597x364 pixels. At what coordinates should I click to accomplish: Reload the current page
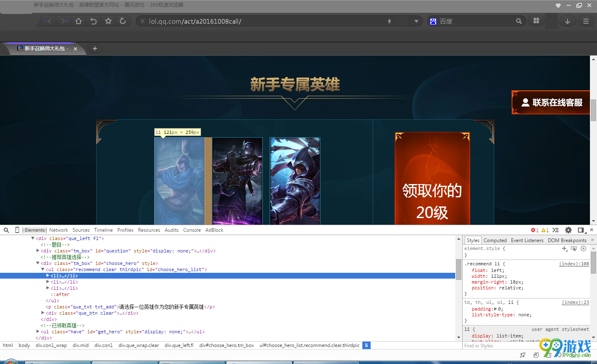(123, 21)
